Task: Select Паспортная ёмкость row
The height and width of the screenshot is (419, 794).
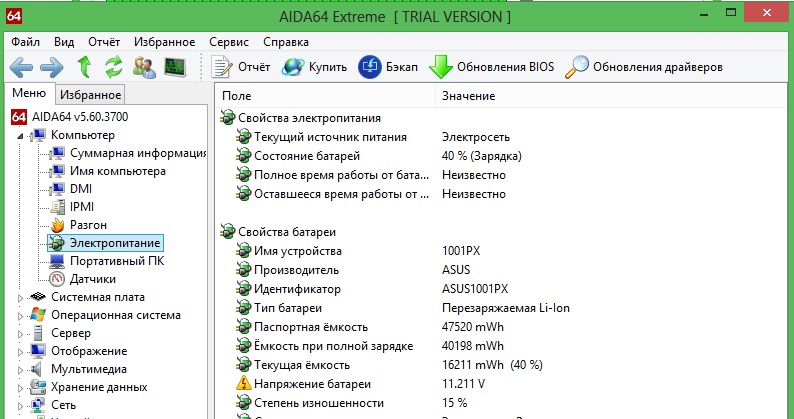Action: 370,327
